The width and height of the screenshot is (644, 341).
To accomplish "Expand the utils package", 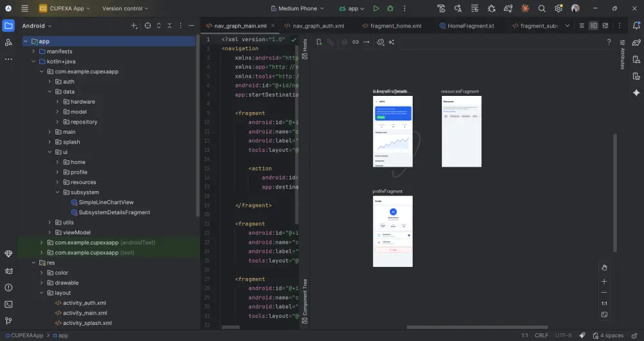I will pyautogui.click(x=50, y=223).
